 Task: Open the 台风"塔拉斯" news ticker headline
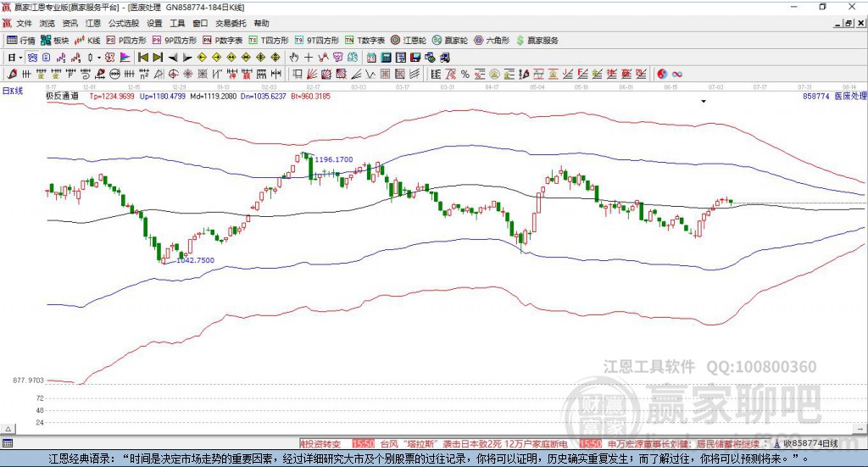click(x=474, y=444)
